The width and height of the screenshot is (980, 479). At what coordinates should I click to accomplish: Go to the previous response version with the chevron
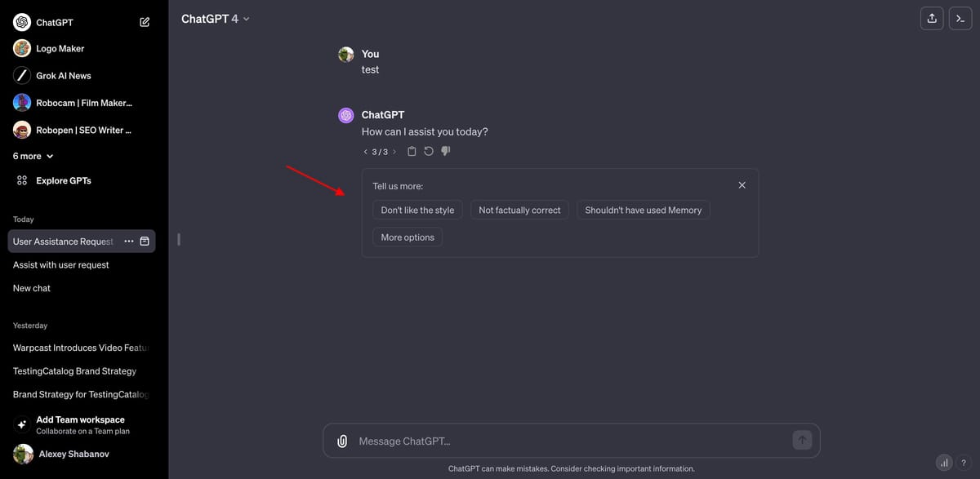[x=365, y=151]
